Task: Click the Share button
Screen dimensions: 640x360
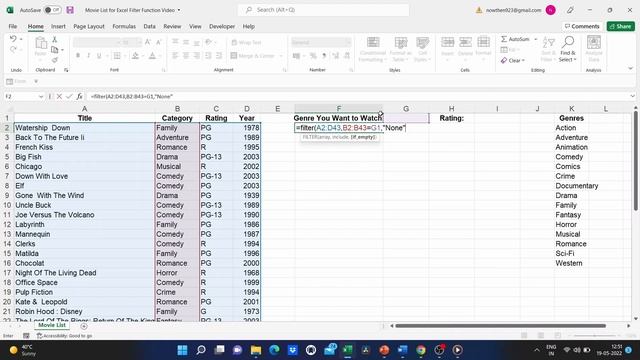Action: coord(620,26)
